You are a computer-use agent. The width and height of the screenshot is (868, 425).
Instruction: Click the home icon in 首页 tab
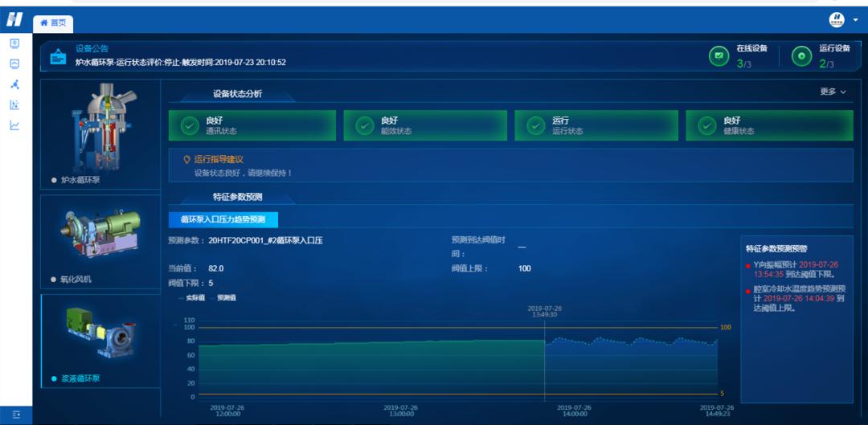43,22
